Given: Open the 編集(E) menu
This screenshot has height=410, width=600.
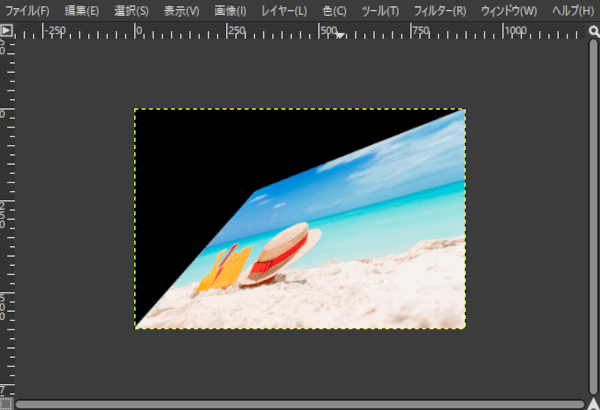Looking at the screenshot, I should coord(82,11).
